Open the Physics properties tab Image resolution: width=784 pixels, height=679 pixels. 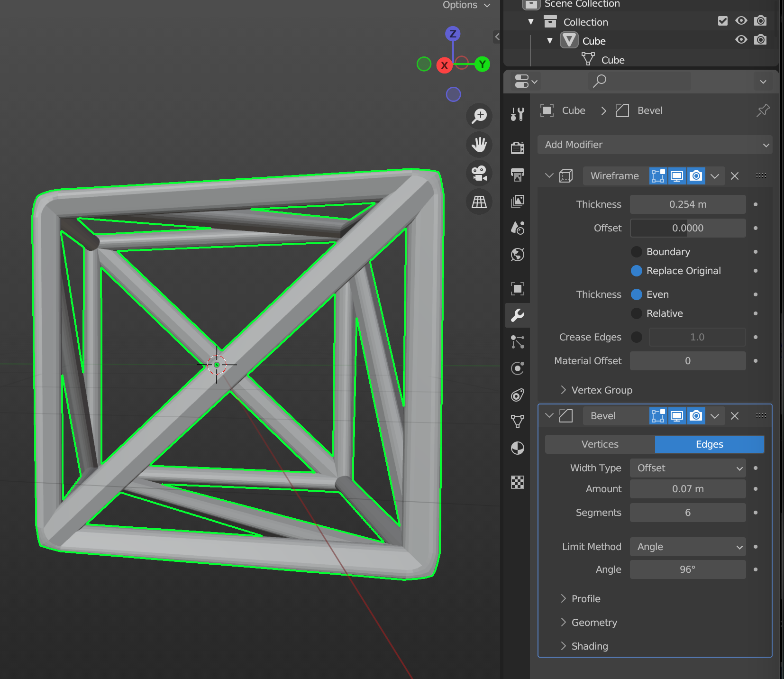[x=518, y=368]
